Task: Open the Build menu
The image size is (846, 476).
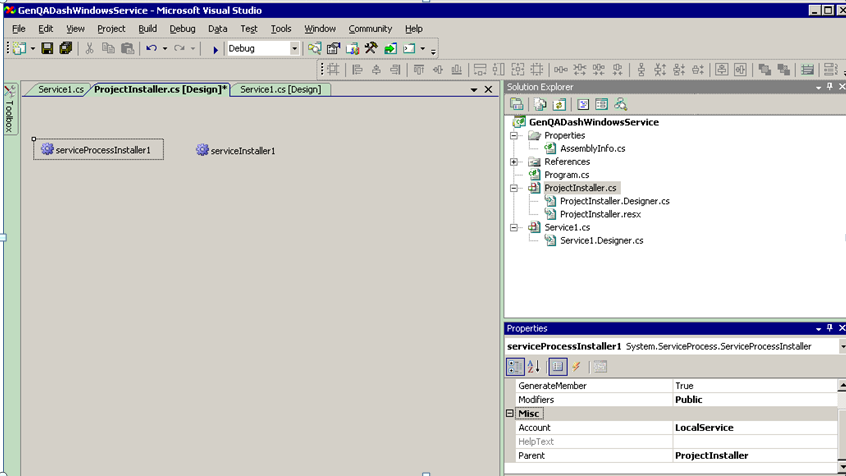Action: (147, 29)
